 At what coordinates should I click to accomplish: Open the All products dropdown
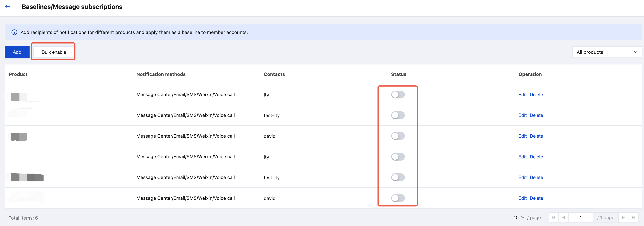tap(607, 52)
